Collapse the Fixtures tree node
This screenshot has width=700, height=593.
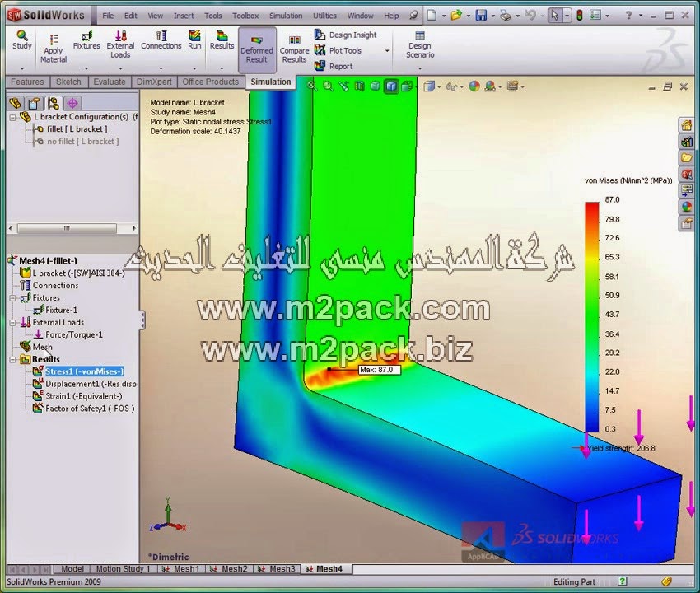click(13, 298)
